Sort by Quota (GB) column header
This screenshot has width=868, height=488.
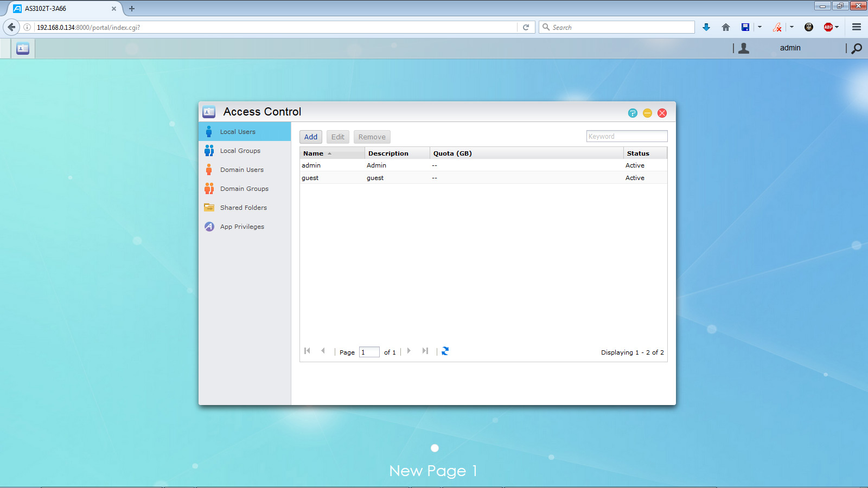[526, 153]
